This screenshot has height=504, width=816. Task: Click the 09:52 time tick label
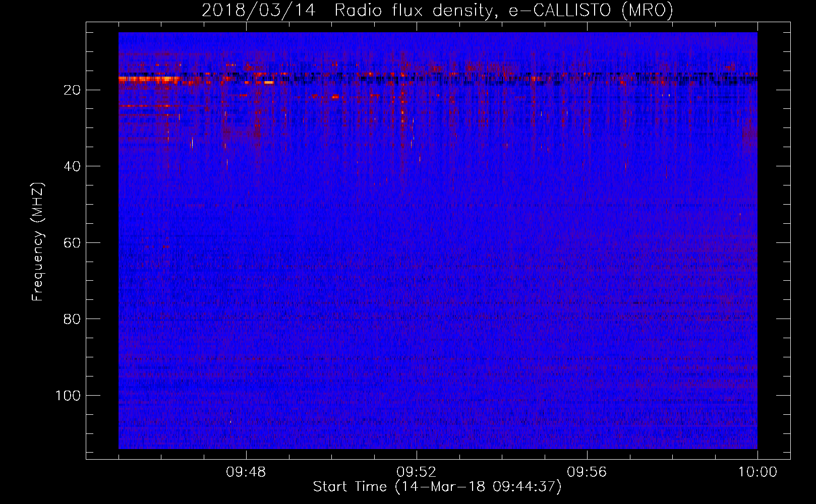click(x=417, y=472)
